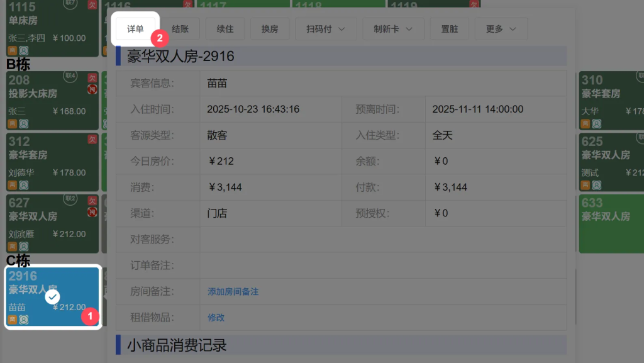Viewport: 644px width, 363px height.
Task: Expand the 制新卡 dropdown menu
Action: pos(393,29)
